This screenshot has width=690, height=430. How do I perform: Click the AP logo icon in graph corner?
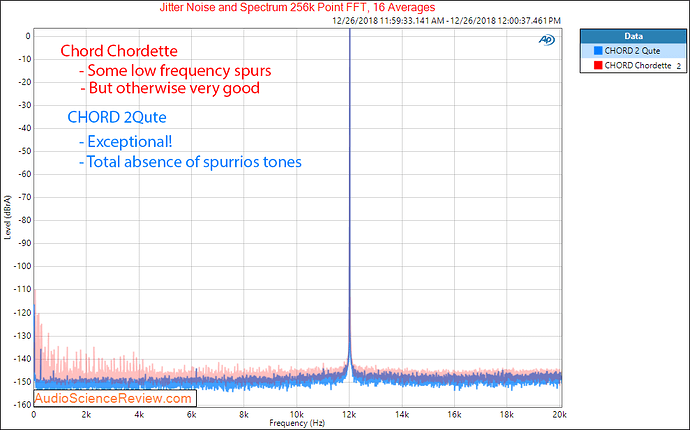547,40
